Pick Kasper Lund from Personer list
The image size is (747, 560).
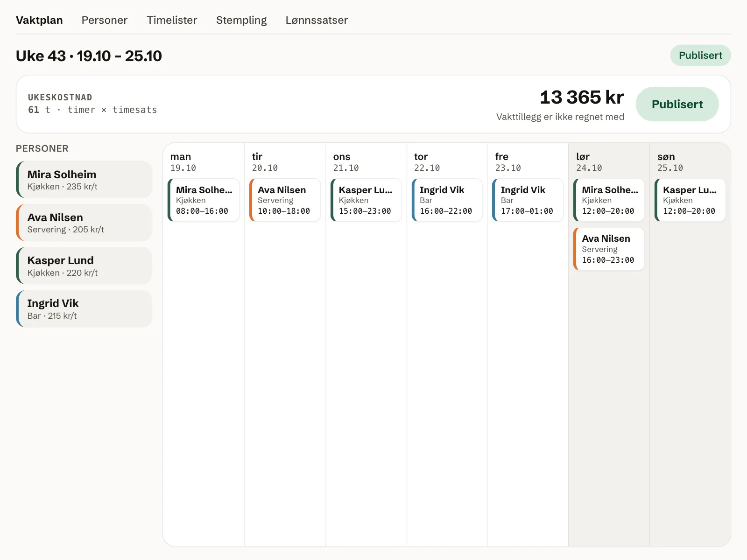84,266
